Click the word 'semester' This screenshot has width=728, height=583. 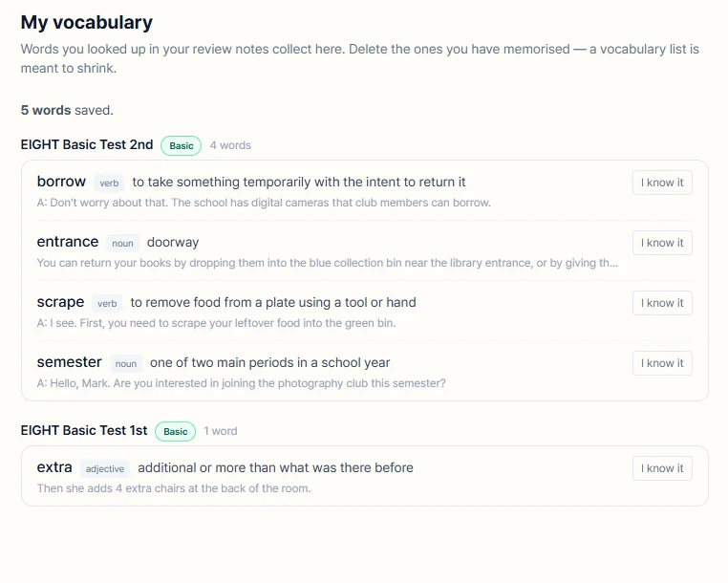click(69, 362)
